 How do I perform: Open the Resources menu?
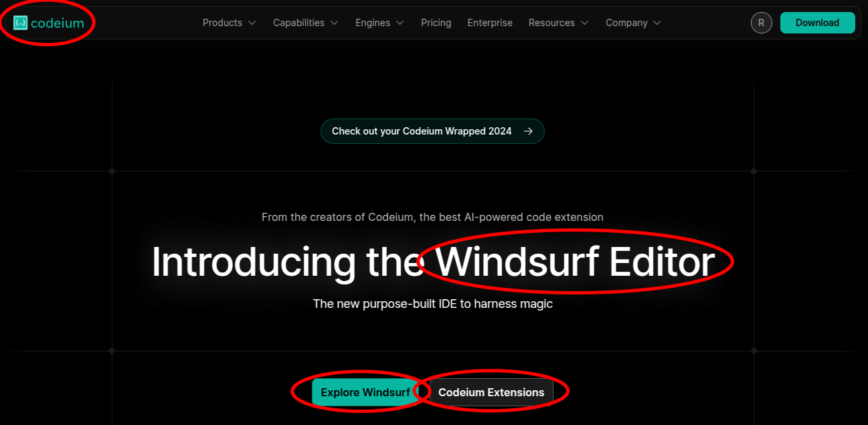pyautogui.click(x=551, y=23)
